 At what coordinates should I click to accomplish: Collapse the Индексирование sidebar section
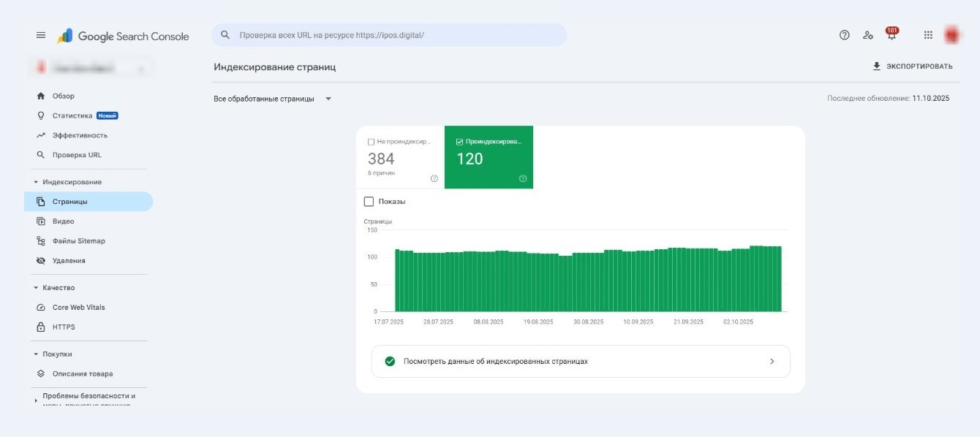pos(36,182)
